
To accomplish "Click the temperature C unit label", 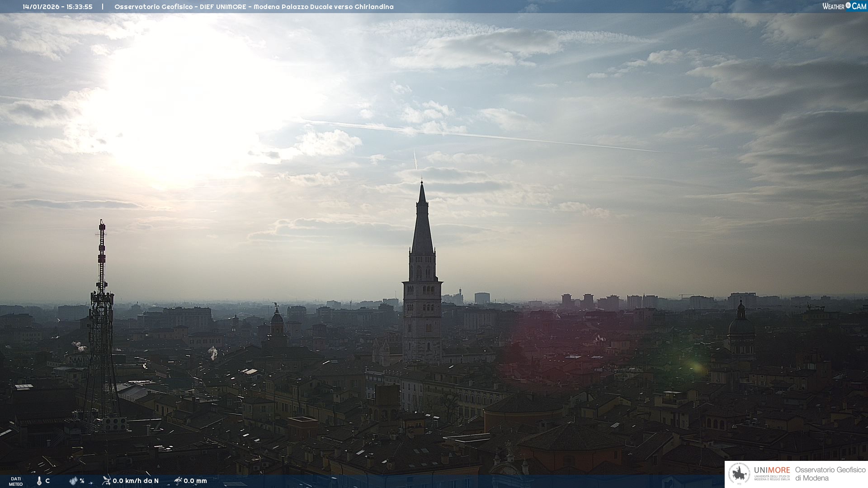I will pyautogui.click(x=47, y=481).
